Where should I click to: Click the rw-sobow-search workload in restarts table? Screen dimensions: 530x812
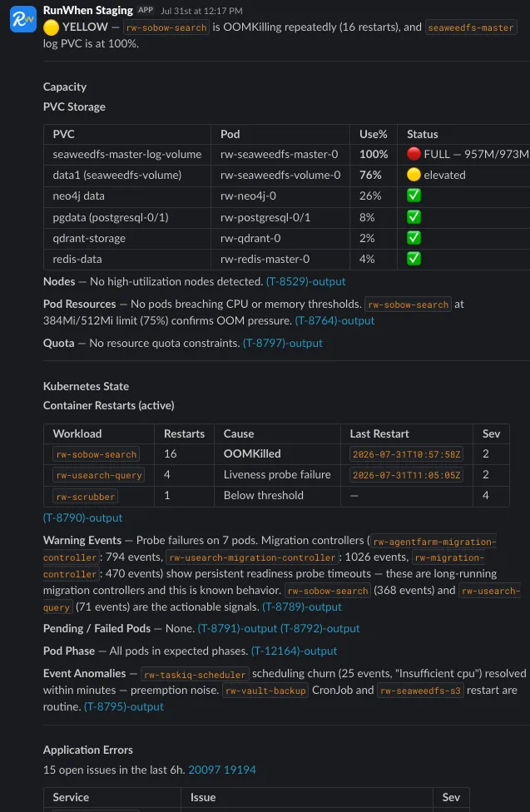click(x=97, y=455)
